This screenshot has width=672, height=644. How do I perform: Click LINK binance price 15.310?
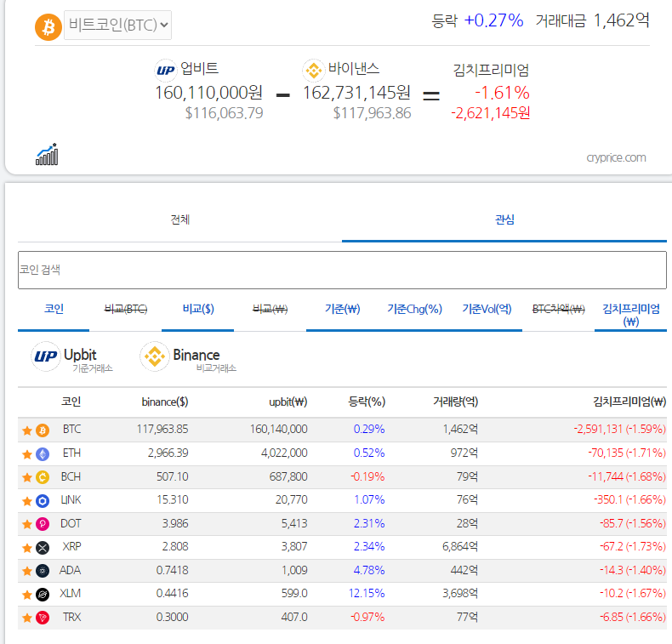(x=173, y=500)
